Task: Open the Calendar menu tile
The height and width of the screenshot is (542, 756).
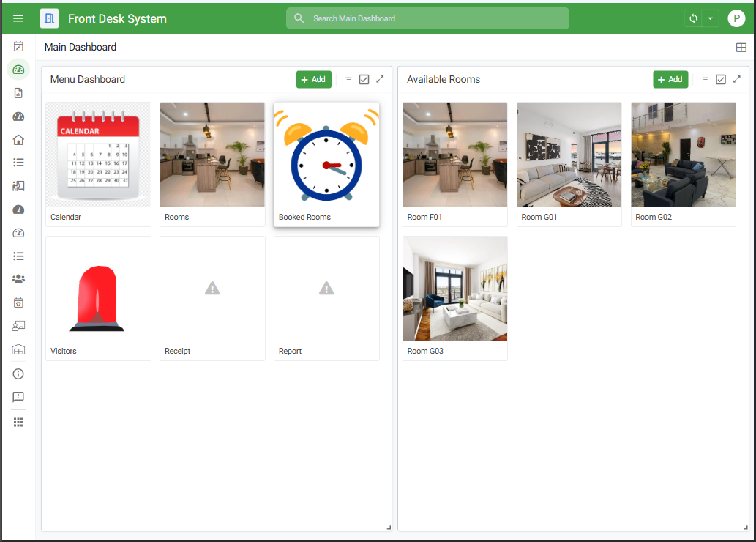Action: pyautogui.click(x=98, y=164)
